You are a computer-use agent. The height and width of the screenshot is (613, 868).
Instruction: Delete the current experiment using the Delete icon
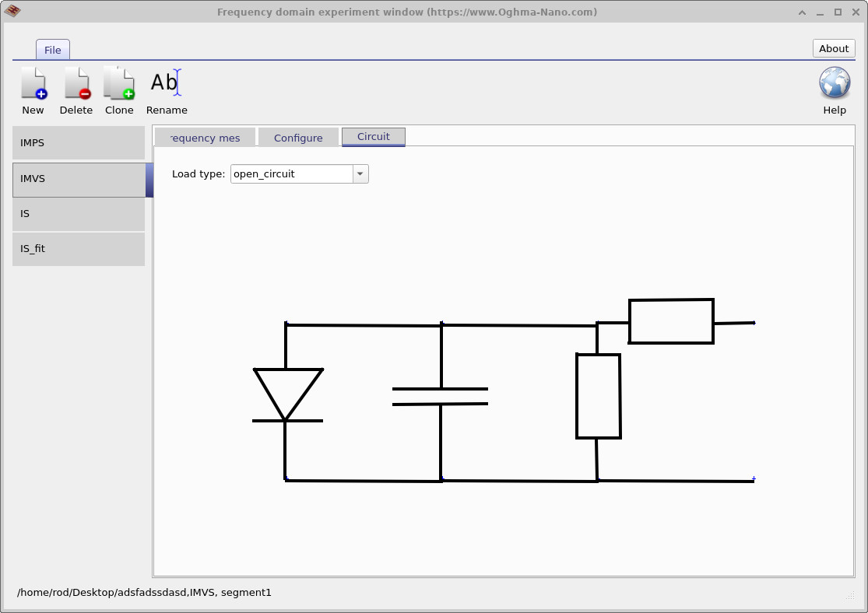click(76, 89)
